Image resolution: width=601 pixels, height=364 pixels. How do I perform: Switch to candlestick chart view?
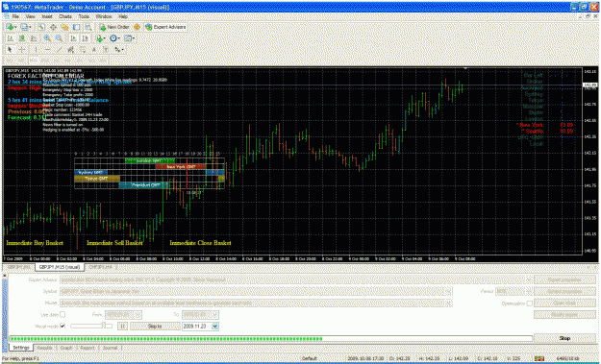click(22, 38)
